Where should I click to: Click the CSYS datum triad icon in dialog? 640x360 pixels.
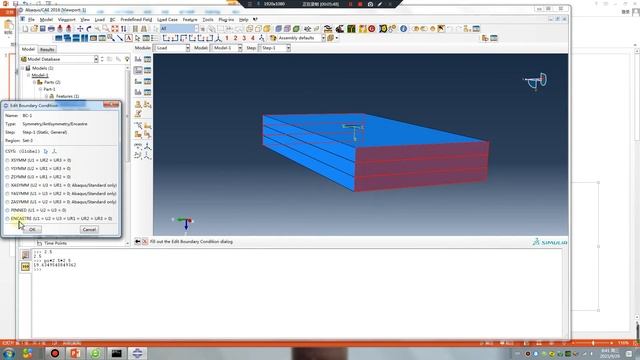point(54,151)
